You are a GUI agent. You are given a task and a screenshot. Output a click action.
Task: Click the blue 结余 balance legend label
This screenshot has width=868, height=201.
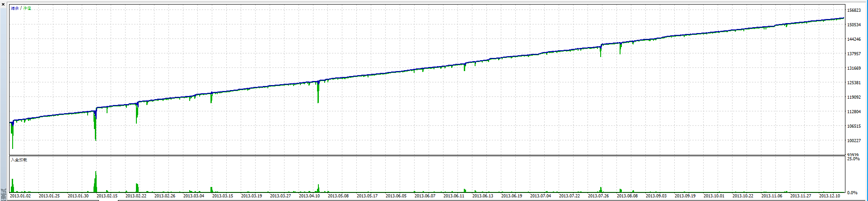point(15,9)
